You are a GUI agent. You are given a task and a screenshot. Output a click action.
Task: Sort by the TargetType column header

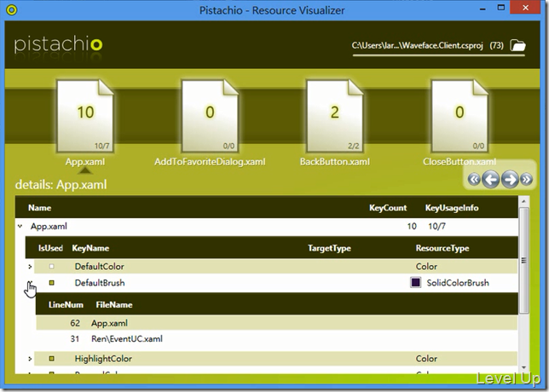pos(329,248)
